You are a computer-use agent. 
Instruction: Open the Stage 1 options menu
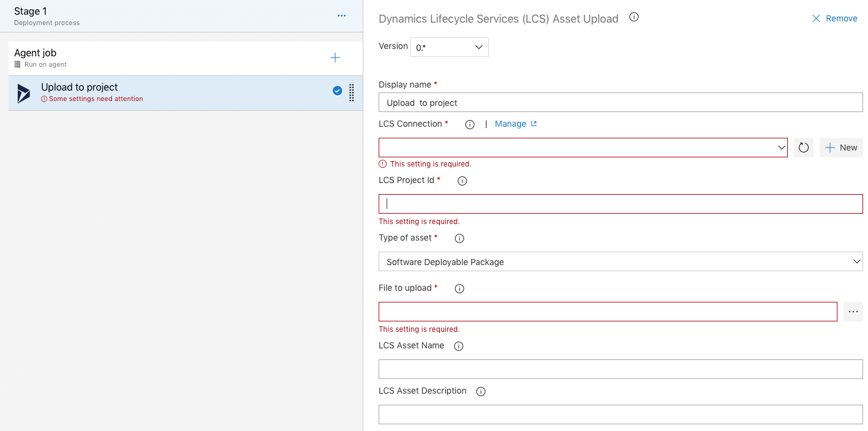tap(341, 15)
